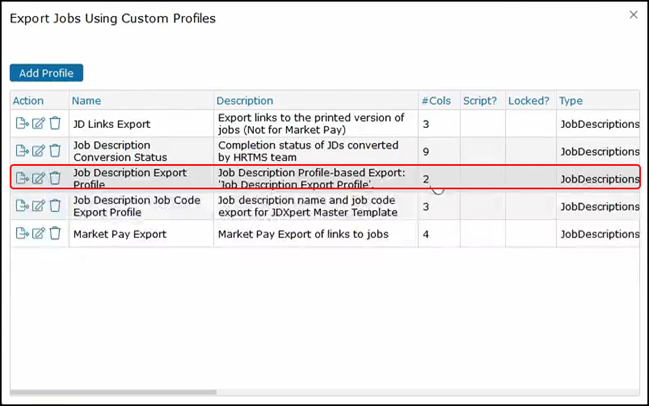Export using Job Description Export Profile
This screenshot has width=649, height=406.
[22, 178]
